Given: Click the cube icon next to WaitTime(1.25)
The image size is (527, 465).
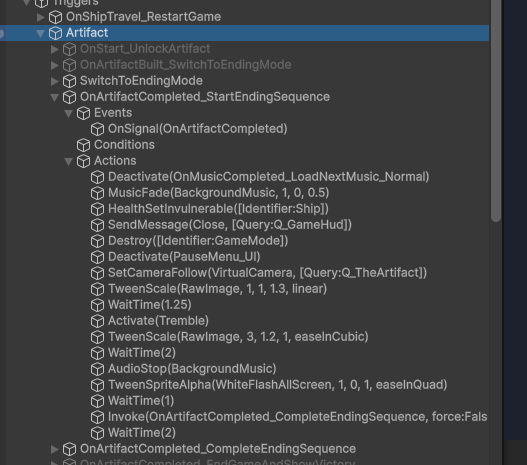Looking at the screenshot, I should pyautogui.click(x=97, y=305).
